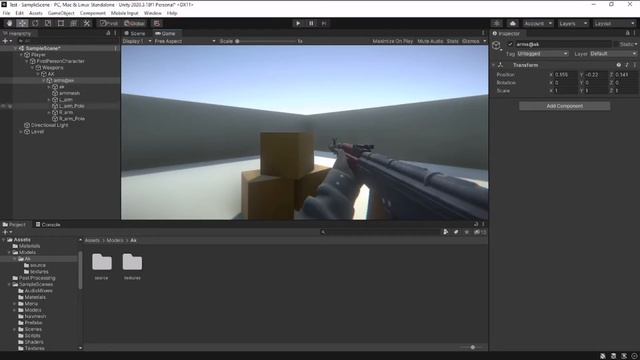Screen dimensions: 640x360
Task: Click the Inspector lock icon
Action: (627, 33)
